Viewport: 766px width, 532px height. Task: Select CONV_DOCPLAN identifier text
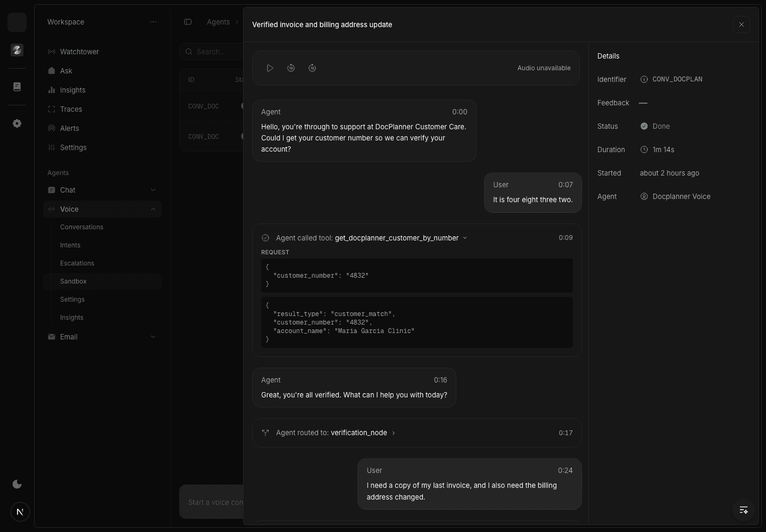(x=677, y=79)
